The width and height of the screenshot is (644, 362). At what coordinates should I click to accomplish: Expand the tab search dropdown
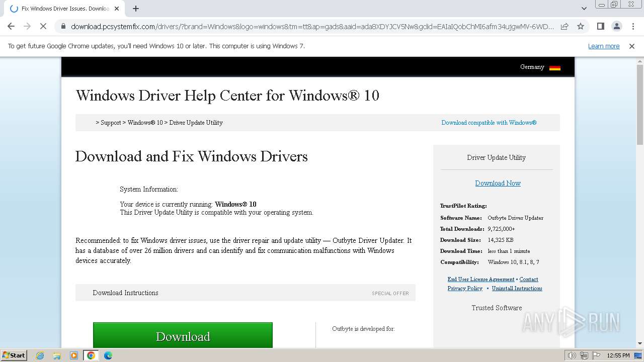tap(584, 9)
